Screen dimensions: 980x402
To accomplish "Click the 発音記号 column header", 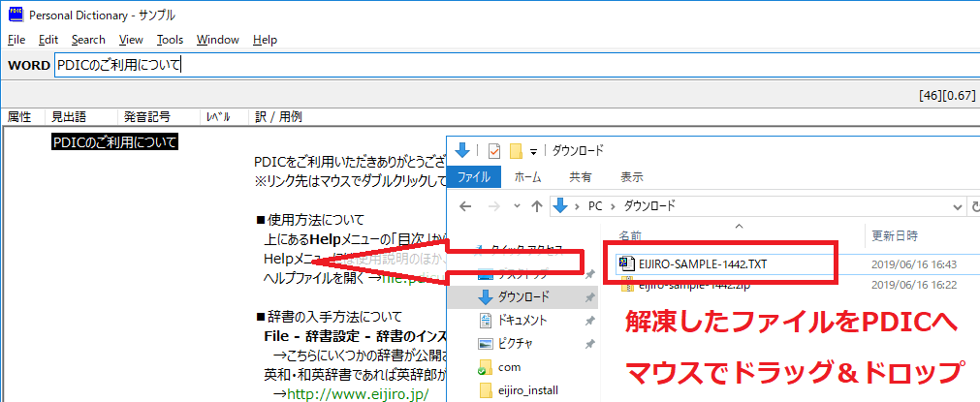I will (x=147, y=117).
